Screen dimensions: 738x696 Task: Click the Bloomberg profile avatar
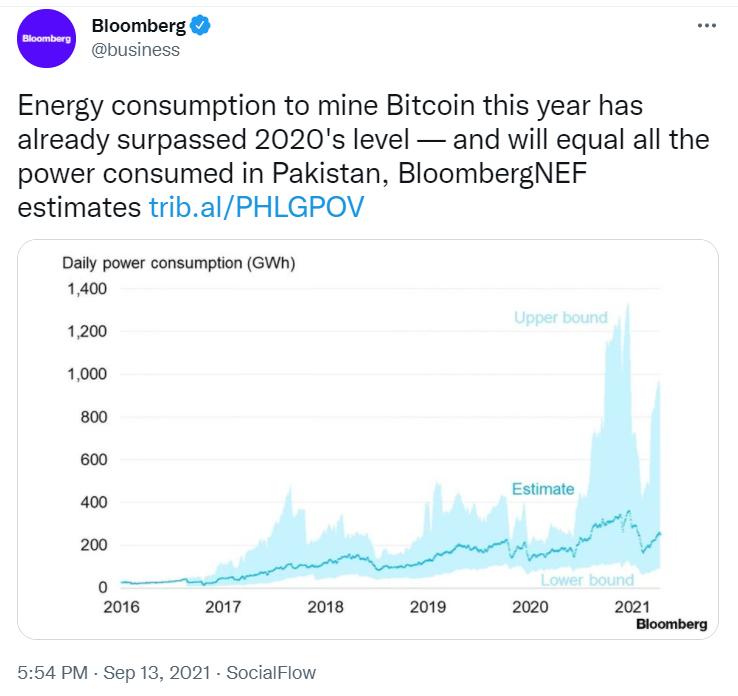[x=47, y=41]
